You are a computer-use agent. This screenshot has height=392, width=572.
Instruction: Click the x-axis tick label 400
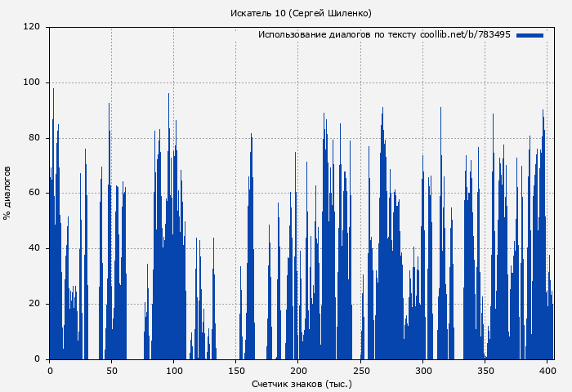pyautogui.click(x=547, y=371)
